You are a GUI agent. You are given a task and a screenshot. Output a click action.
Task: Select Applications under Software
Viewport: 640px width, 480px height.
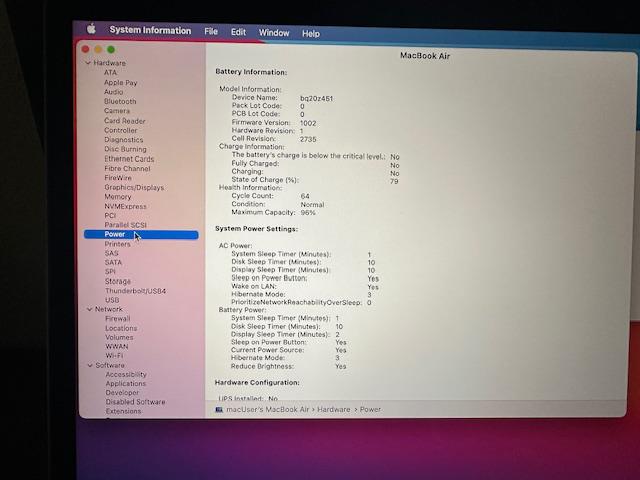click(x=126, y=384)
